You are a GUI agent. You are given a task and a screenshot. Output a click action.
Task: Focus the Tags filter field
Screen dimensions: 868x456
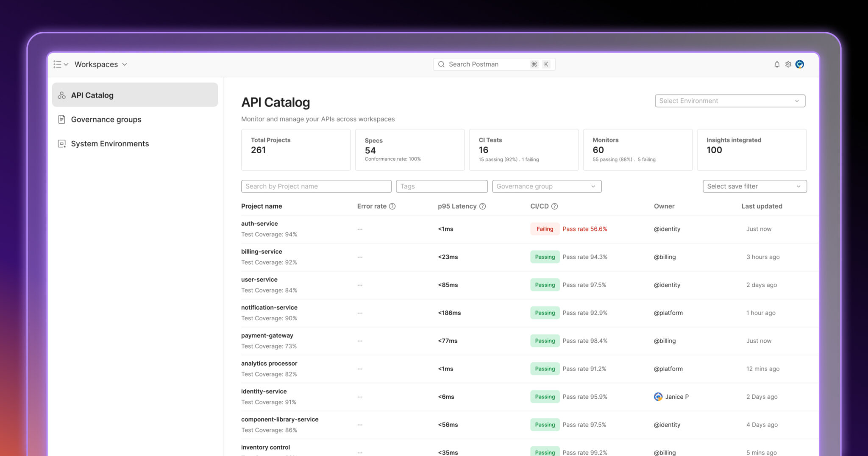442,186
